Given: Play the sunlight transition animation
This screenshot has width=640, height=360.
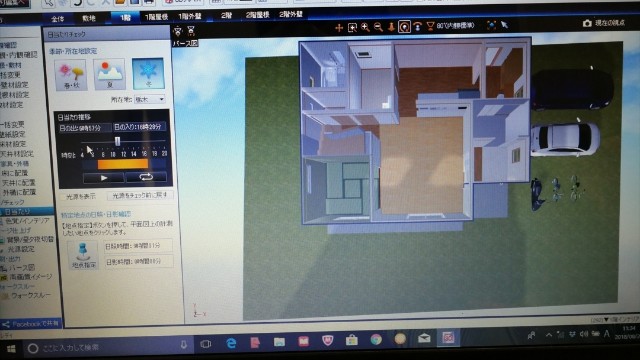Looking at the screenshot, I should click(104, 178).
